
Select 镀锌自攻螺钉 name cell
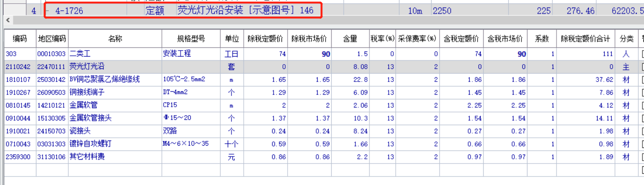pyautogui.click(x=115, y=144)
